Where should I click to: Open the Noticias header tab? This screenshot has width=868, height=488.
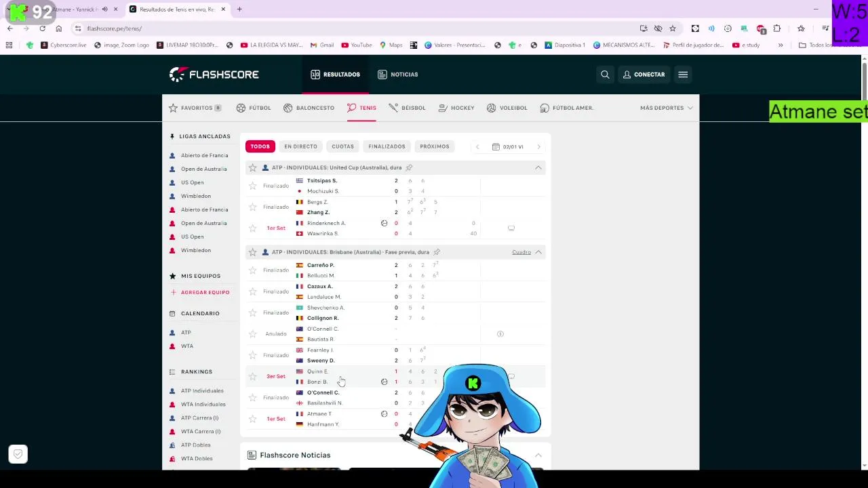pyautogui.click(x=397, y=75)
